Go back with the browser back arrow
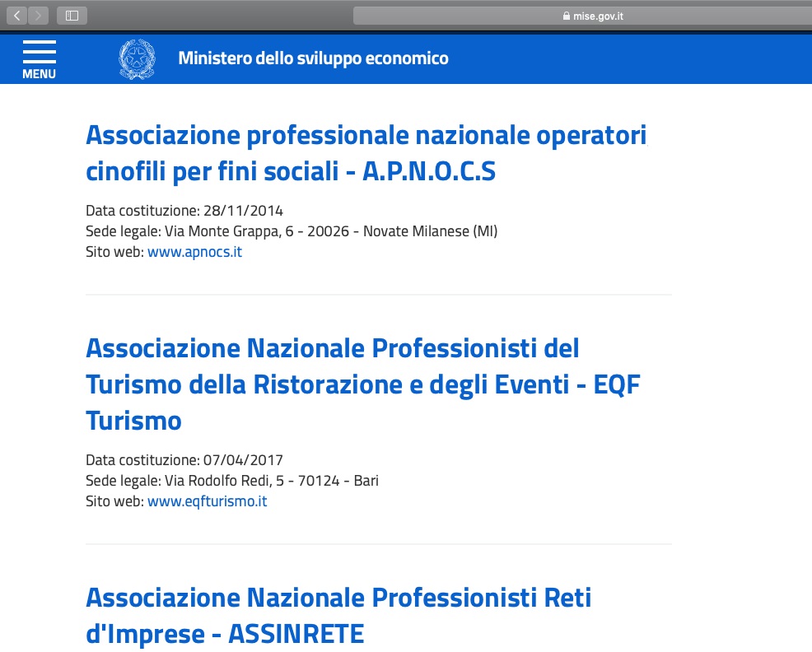This screenshot has height=652, width=812. click(17, 16)
